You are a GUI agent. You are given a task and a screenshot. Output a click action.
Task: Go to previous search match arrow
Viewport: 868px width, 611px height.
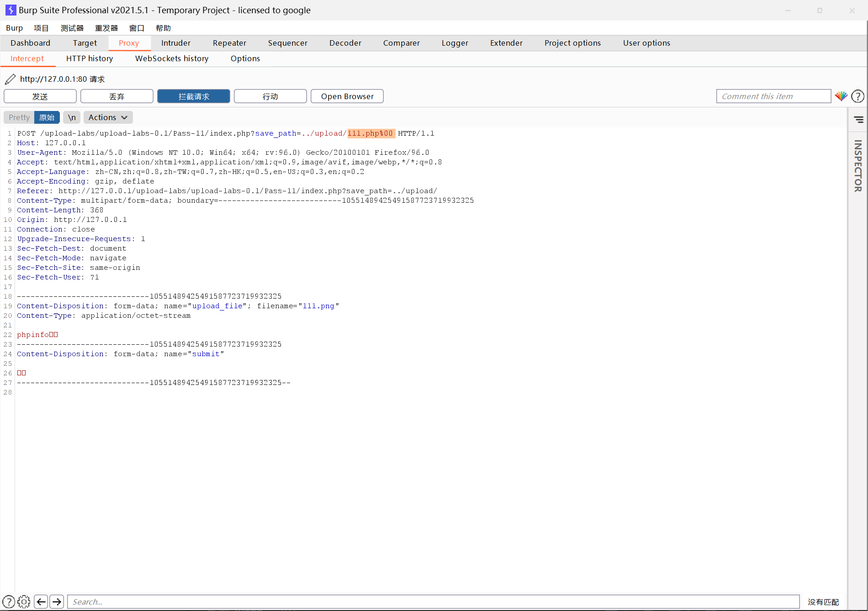pyautogui.click(x=41, y=601)
